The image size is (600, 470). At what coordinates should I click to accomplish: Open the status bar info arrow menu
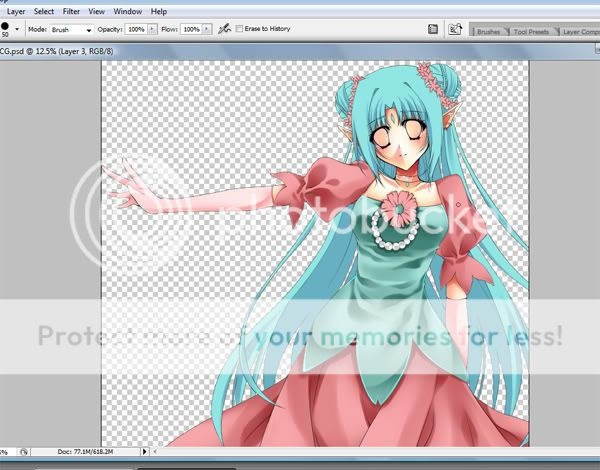tap(144, 452)
